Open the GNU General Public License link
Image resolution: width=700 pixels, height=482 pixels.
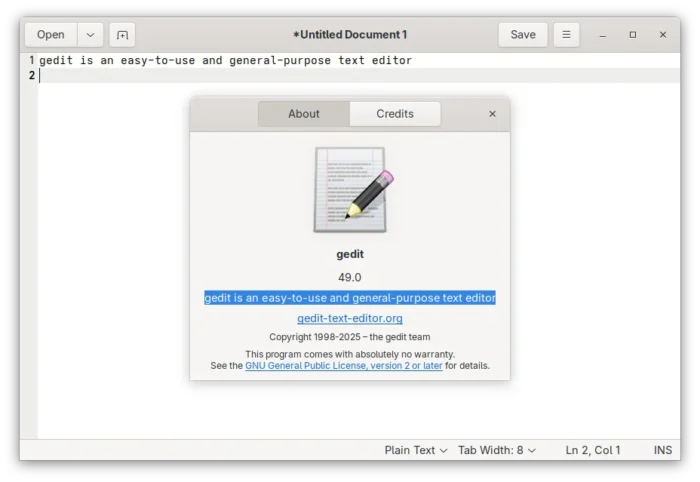coord(344,366)
